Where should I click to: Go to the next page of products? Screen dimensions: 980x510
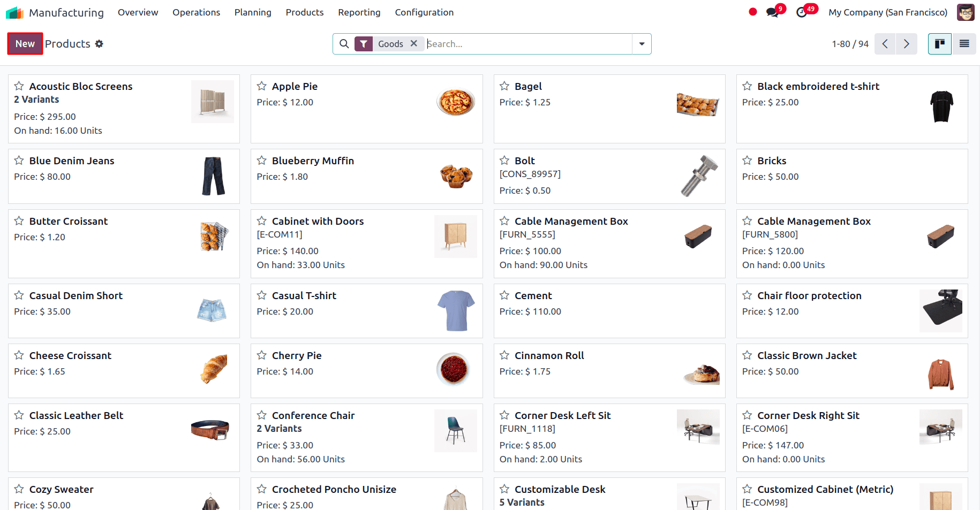906,44
